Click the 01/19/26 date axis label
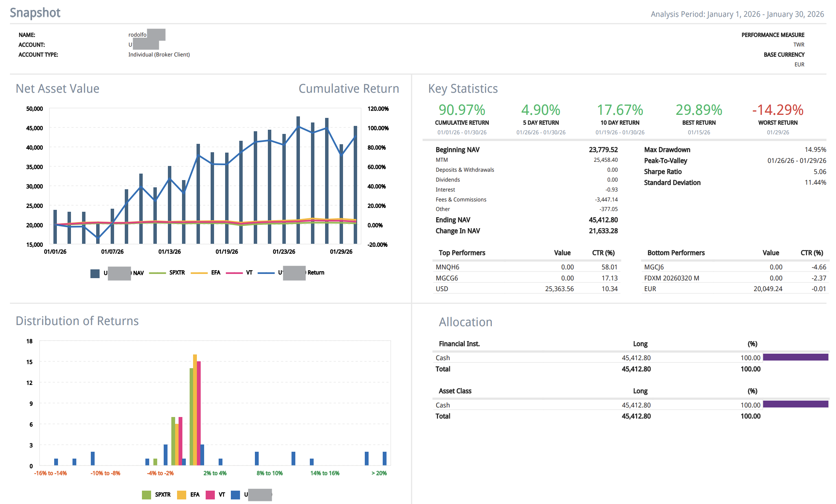The height and width of the screenshot is (504, 836). 227,252
